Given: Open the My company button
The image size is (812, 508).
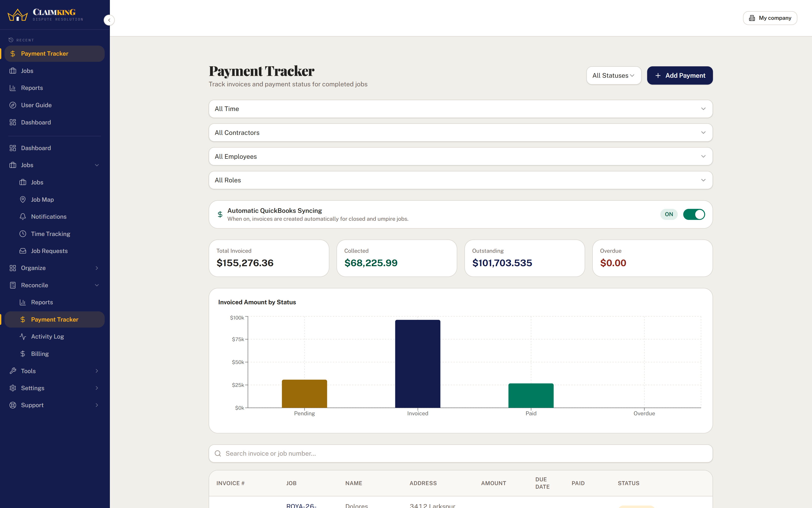Looking at the screenshot, I should pyautogui.click(x=770, y=18).
